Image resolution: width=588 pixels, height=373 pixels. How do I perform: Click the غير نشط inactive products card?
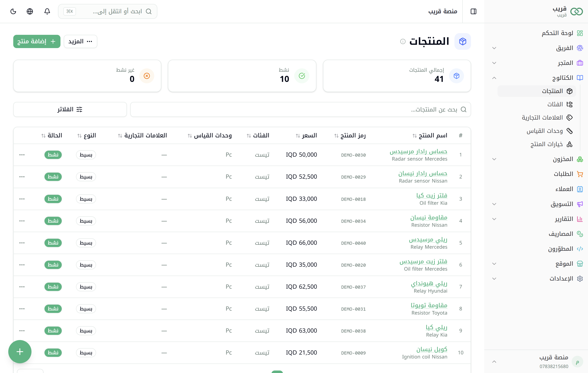[x=87, y=76]
